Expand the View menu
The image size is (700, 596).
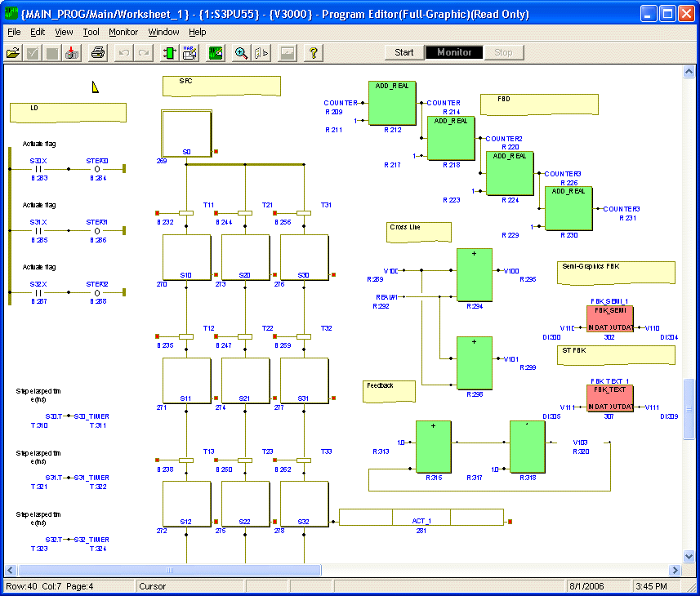coord(64,32)
